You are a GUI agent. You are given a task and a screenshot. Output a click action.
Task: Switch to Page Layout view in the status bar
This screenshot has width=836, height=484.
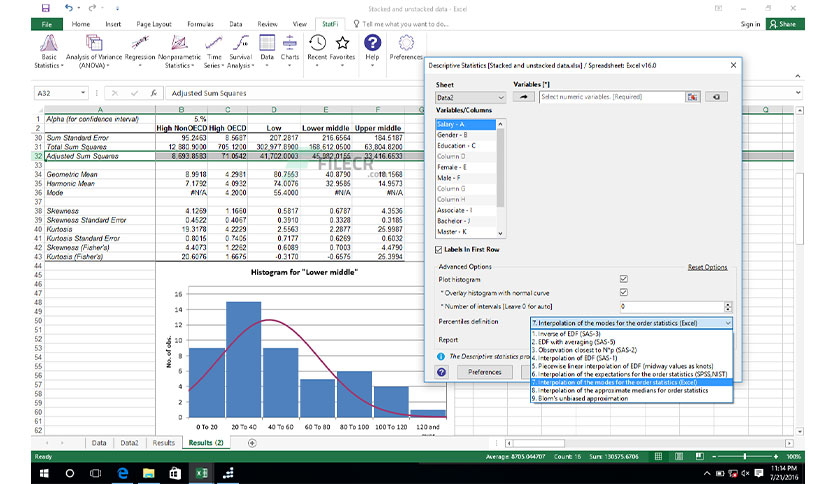click(679, 457)
